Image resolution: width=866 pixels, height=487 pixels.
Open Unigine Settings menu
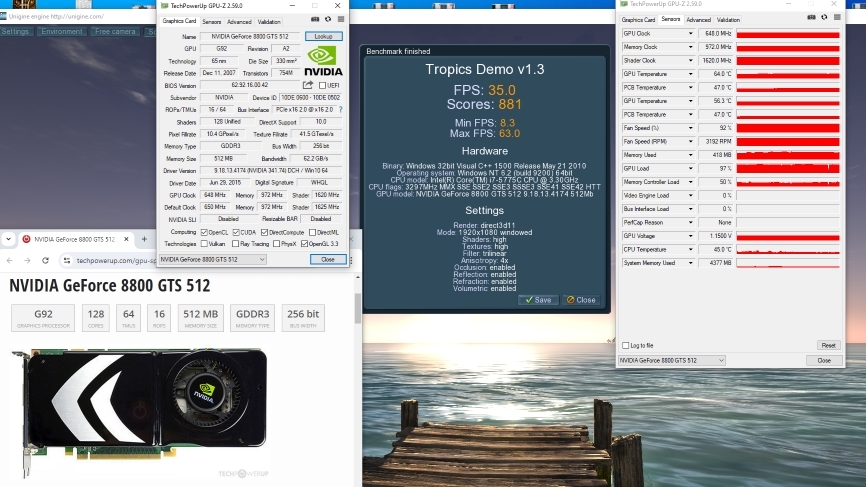[x=15, y=31]
